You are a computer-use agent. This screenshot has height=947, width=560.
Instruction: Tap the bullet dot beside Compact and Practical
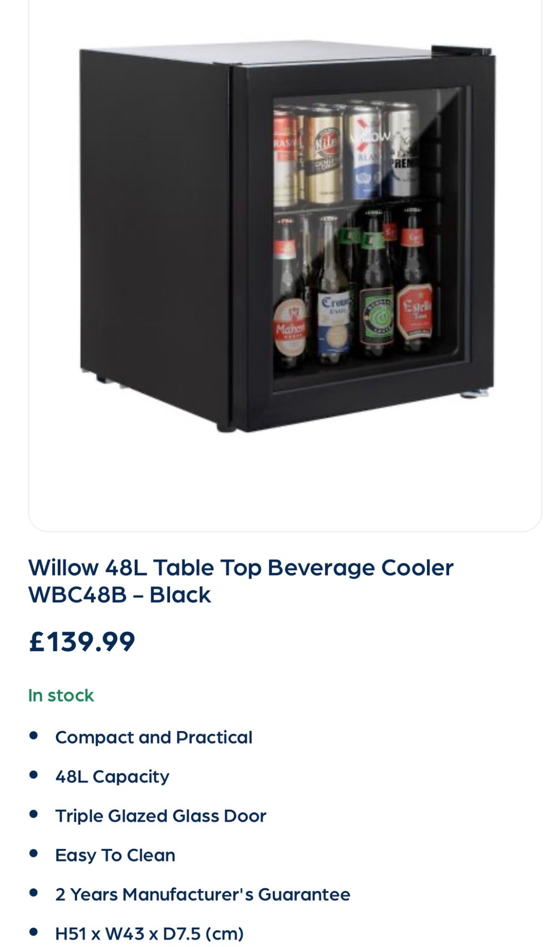33,736
